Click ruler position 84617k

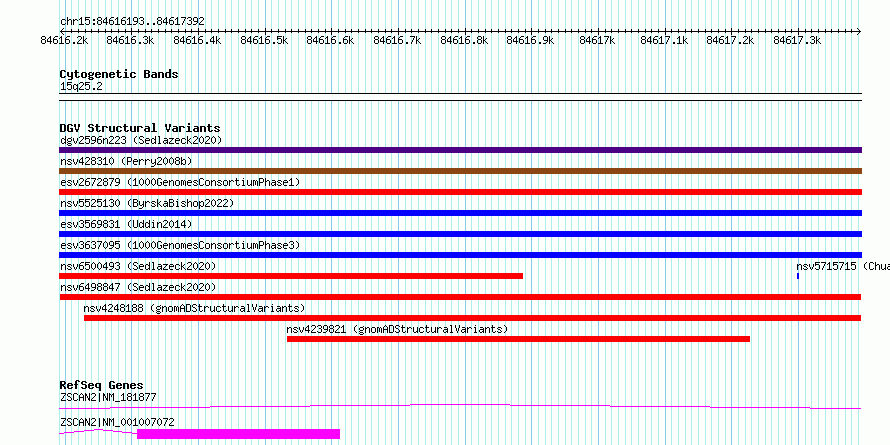coord(597,40)
